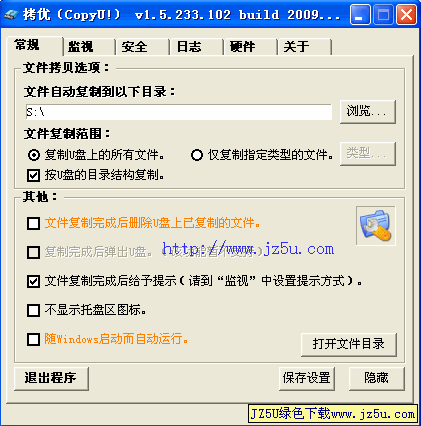Screen dimensions: 421x426
Task: Click the 保存设置 button
Action: point(307,379)
